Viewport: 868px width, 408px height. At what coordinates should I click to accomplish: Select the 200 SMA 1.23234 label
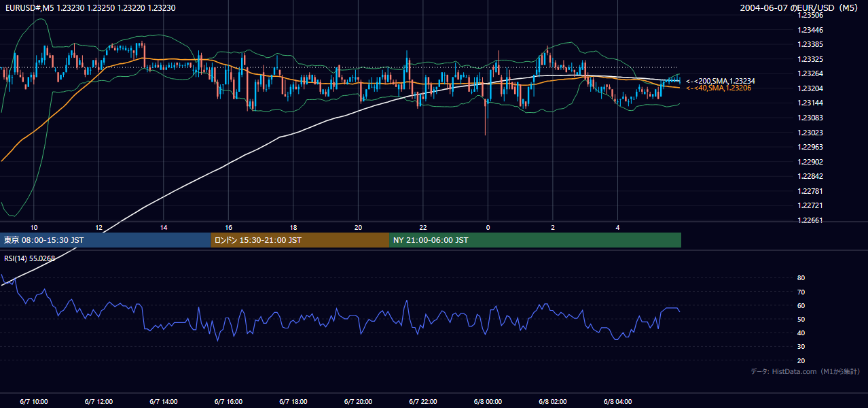click(720, 81)
